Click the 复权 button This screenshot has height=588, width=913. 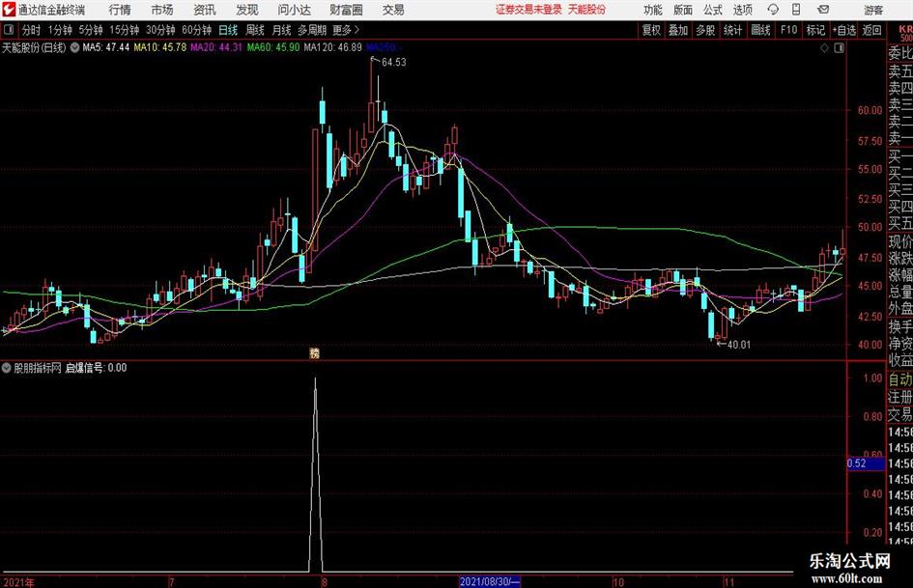click(x=651, y=30)
